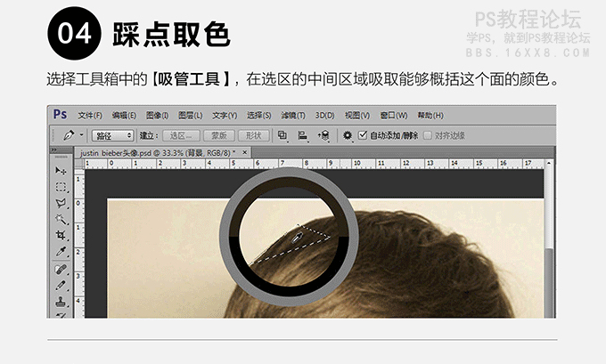Open the 路径 mode dropdown

pos(113,135)
